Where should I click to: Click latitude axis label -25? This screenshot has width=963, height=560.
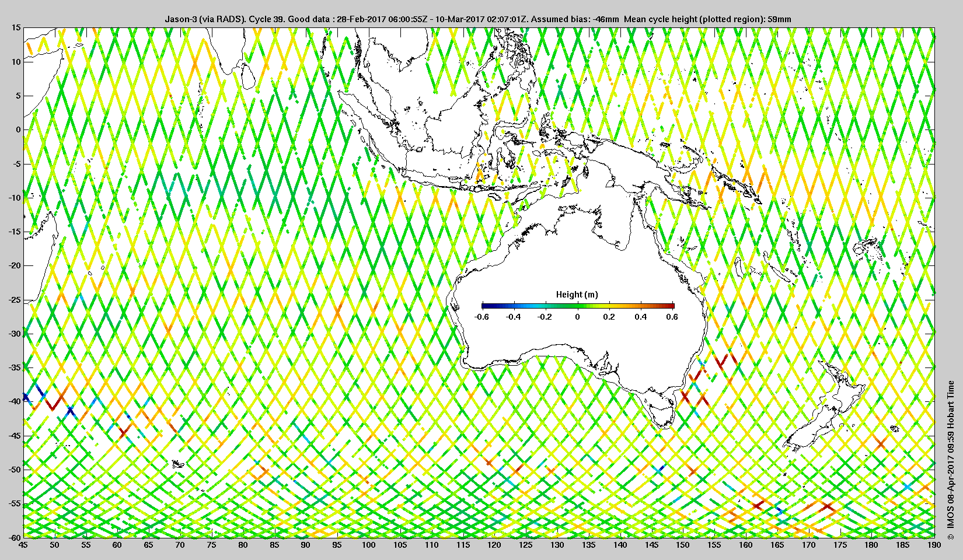(x=15, y=300)
